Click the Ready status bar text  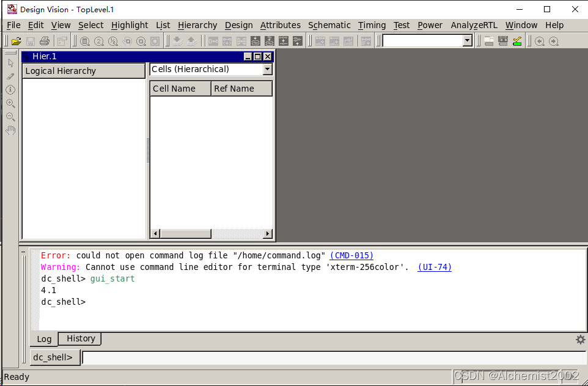click(17, 377)
